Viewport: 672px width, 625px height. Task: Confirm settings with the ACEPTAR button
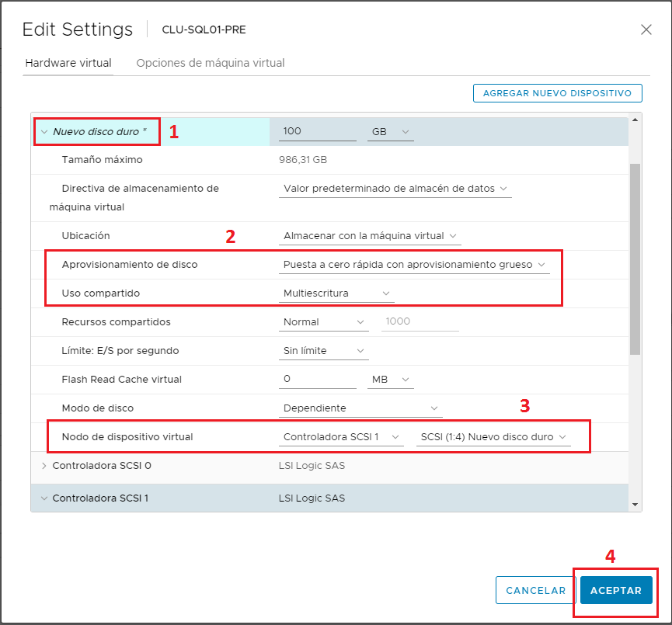click(616, 590)
